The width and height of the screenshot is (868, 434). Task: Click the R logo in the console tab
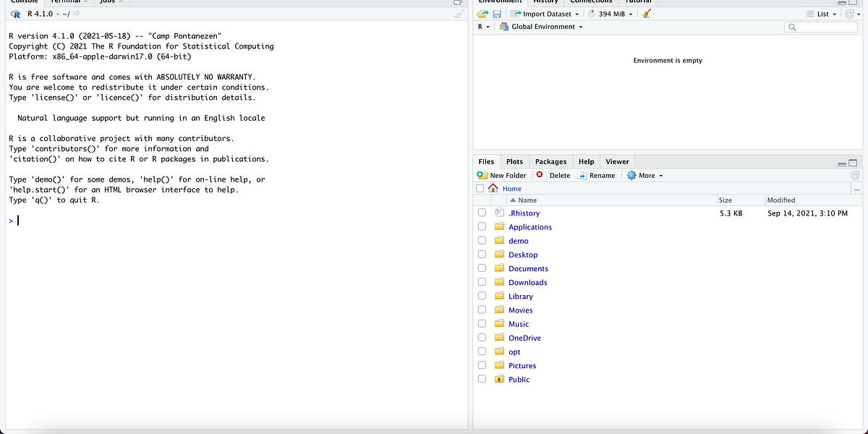(x=14, y=13)
